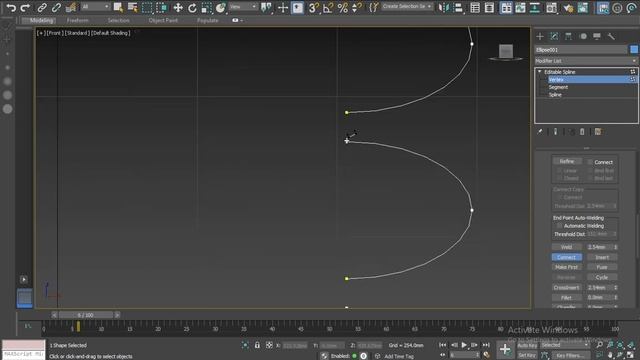The height and width of the screenshot is (360, 640).
Task: Open the Curve Editor
Action: pos(520,7)
